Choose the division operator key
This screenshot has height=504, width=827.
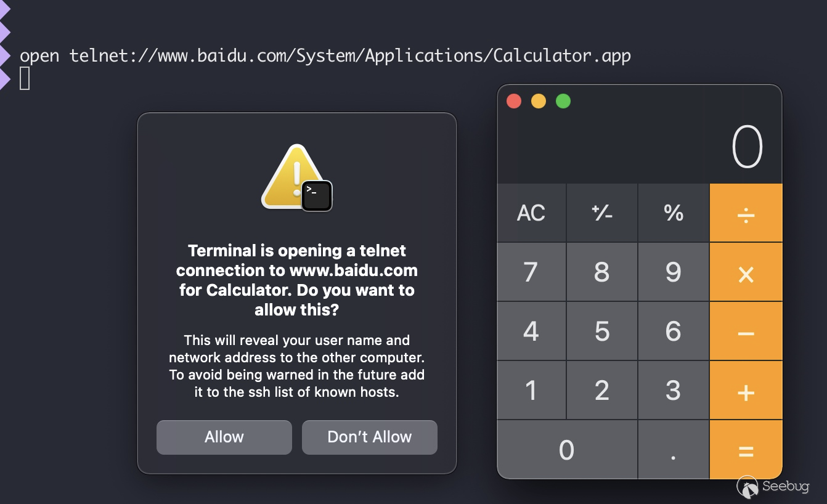click(x=746, y=213)
